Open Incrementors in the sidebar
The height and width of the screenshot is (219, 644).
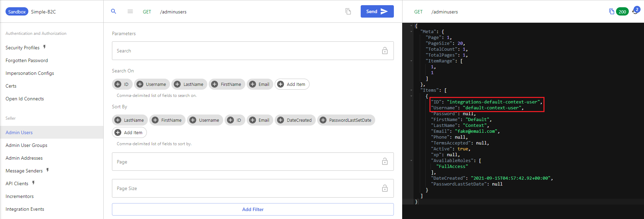(20, 196)
